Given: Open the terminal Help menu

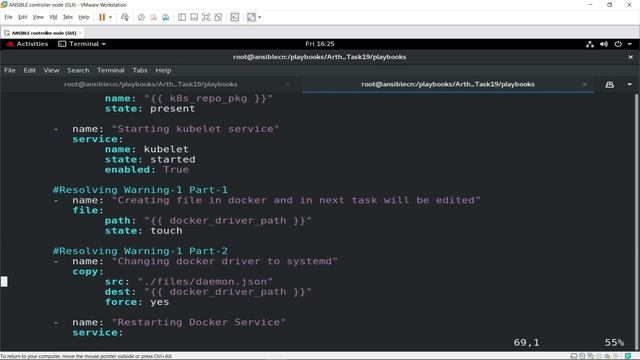Looking at the screenshot, I should pyautogui.click(x=163, y=70).
